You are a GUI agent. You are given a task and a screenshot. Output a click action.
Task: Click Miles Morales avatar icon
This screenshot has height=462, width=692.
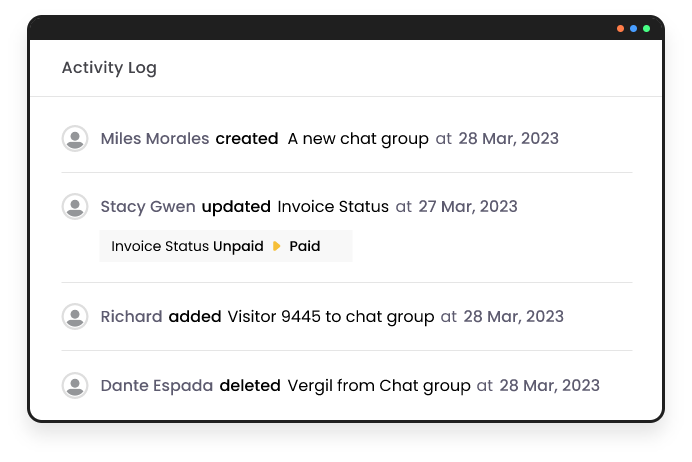[x=75, y=139]
